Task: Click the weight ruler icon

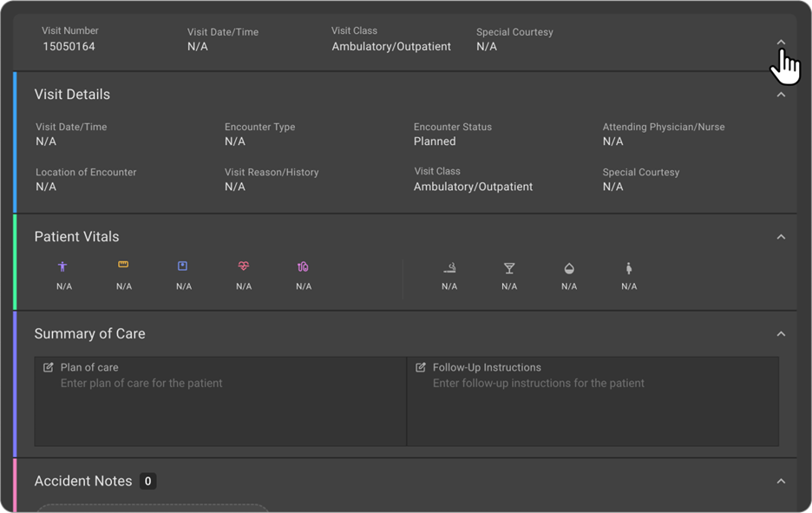Action: (x=122, y=268)
